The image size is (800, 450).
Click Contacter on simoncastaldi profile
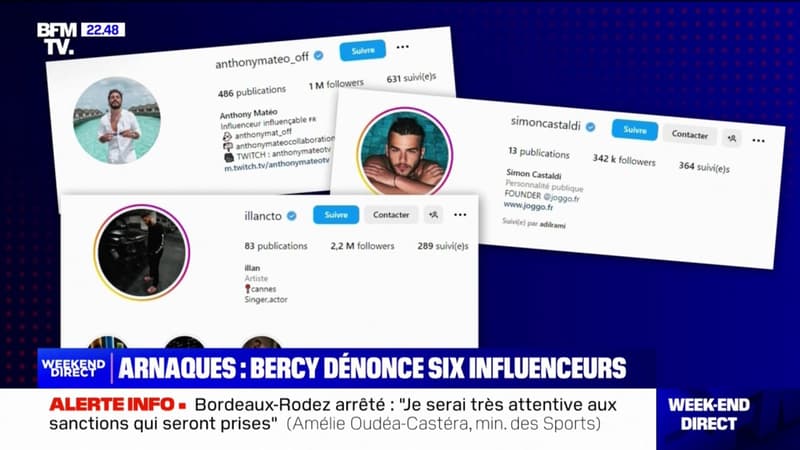pyautogui.click(x=689, y=135)
